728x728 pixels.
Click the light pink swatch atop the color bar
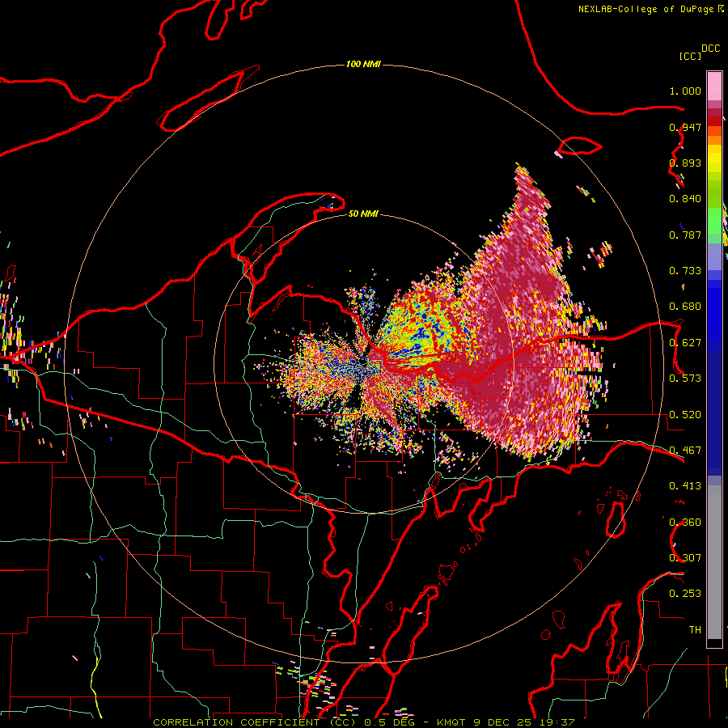pos(714,87)
